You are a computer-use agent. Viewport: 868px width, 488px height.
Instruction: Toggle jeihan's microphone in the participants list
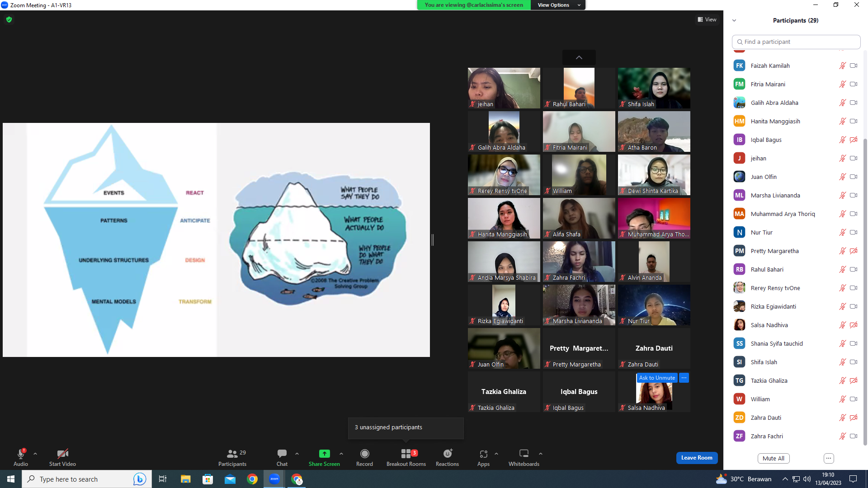point(843,158)
